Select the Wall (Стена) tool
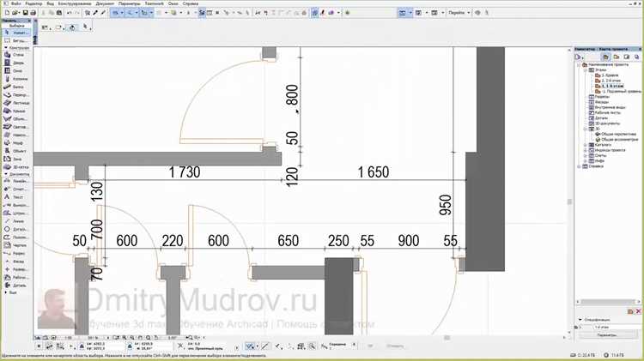Screen dimensions: 644x361 coord(15,55)
